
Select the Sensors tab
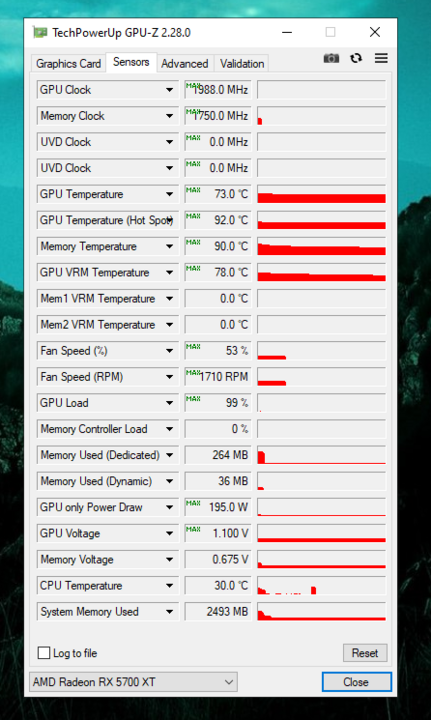coord(131,62)
